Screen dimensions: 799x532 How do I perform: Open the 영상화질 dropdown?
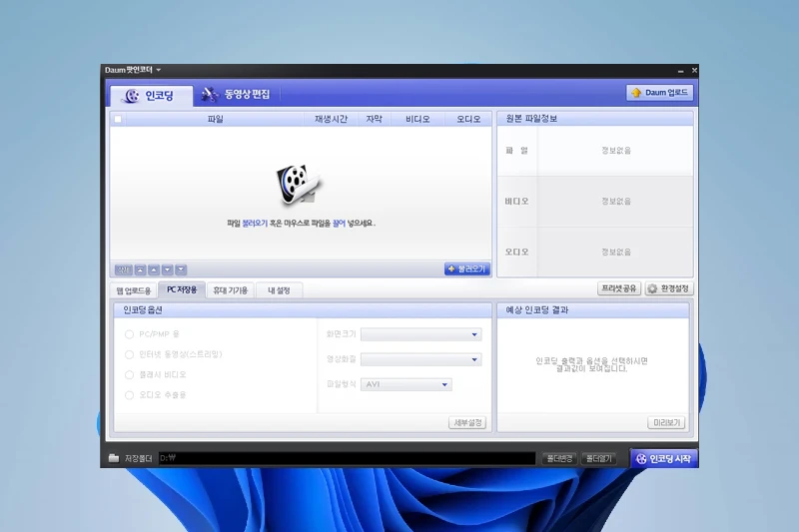pyautogui.click(x=420, y=359)
